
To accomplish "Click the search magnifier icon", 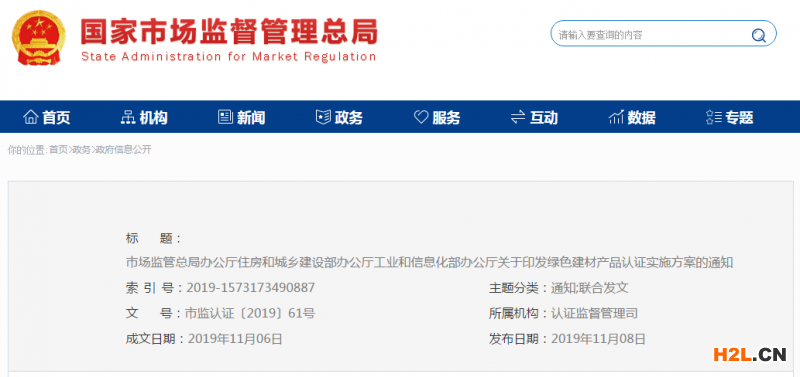I will tap(759, 35).
